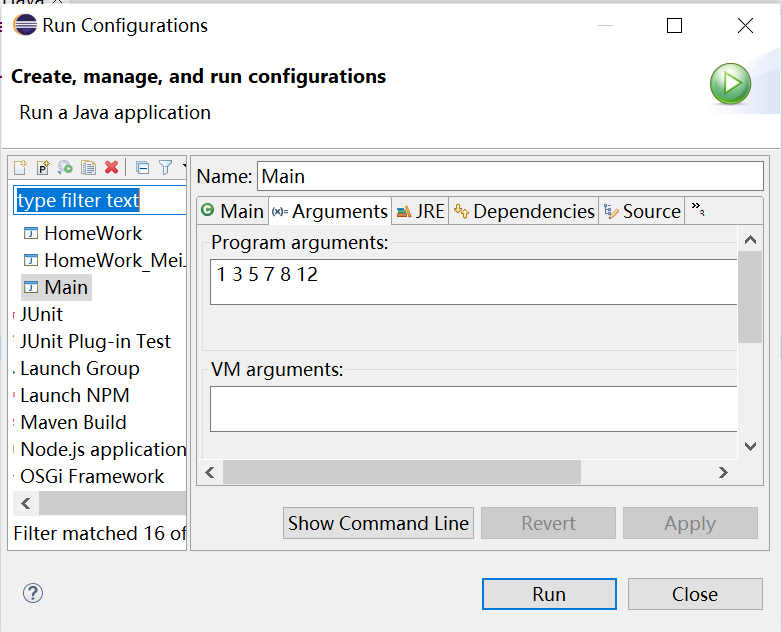This screenshot has width=782, height=632.
Task: Click the New configuration prototype icon
Action: coord(43,168)
